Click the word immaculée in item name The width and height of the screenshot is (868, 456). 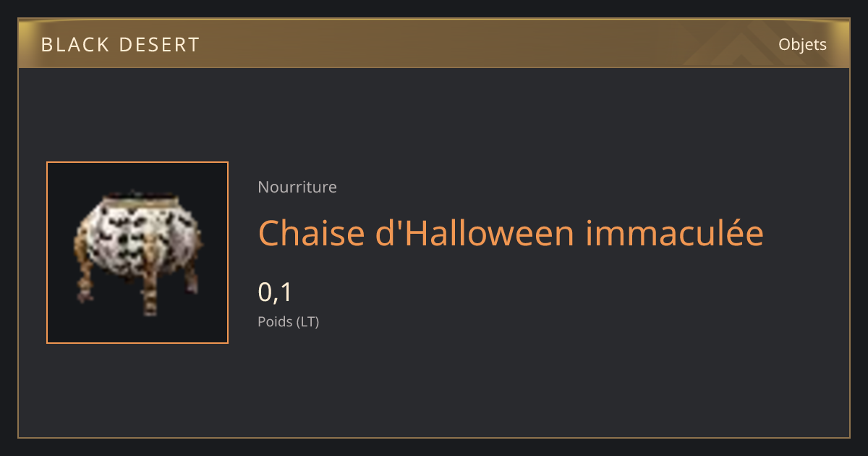coord(675,233)
